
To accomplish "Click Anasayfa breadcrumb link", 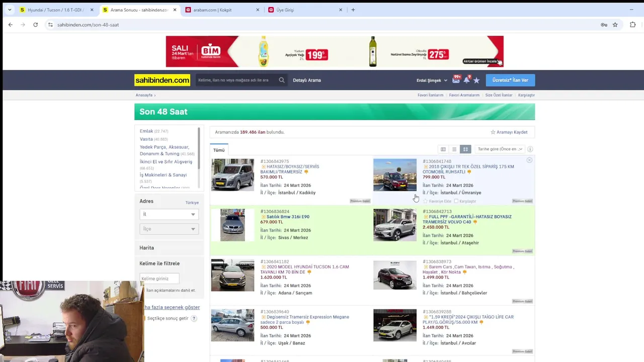I will (144, 95).
